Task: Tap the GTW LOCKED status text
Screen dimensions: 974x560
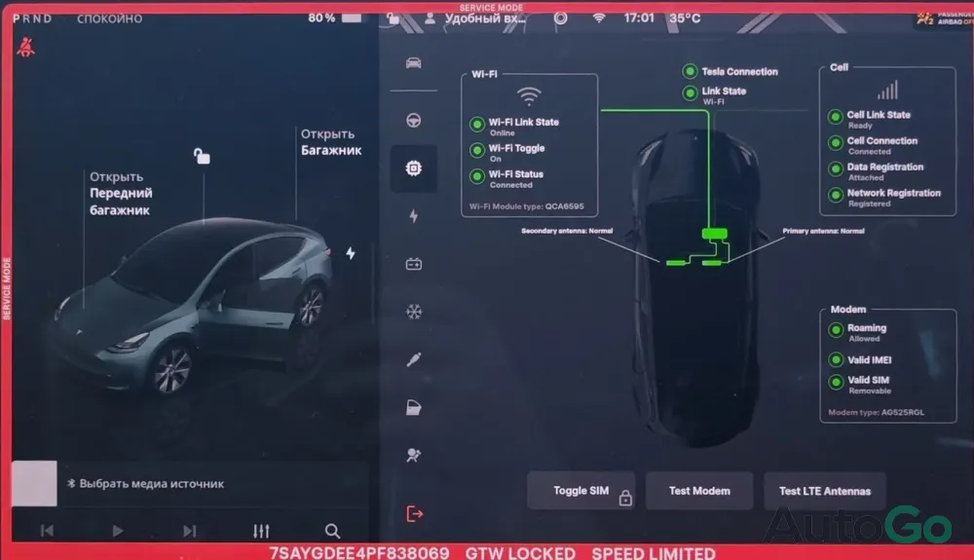Action: pyautogui.click(x=520, y=552)
